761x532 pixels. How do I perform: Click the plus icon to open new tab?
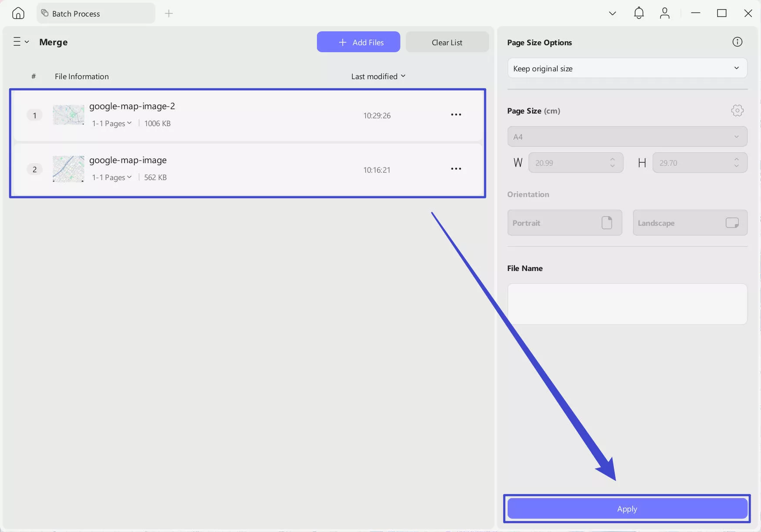click(x=169, y=13)
